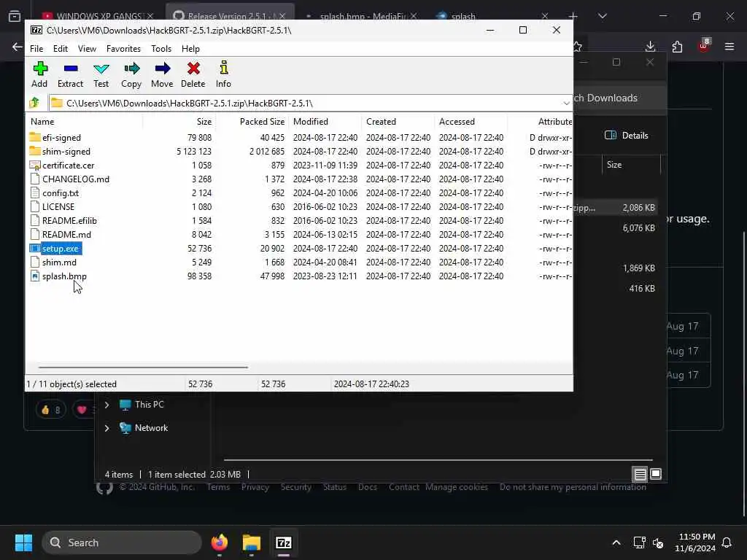
Task: Sort files by the Created column
Action: (398, 122)
